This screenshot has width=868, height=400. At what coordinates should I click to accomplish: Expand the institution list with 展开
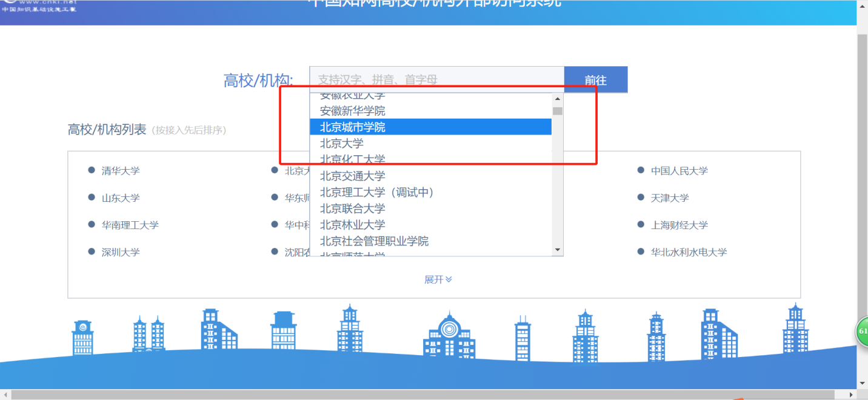click(438, 279)
